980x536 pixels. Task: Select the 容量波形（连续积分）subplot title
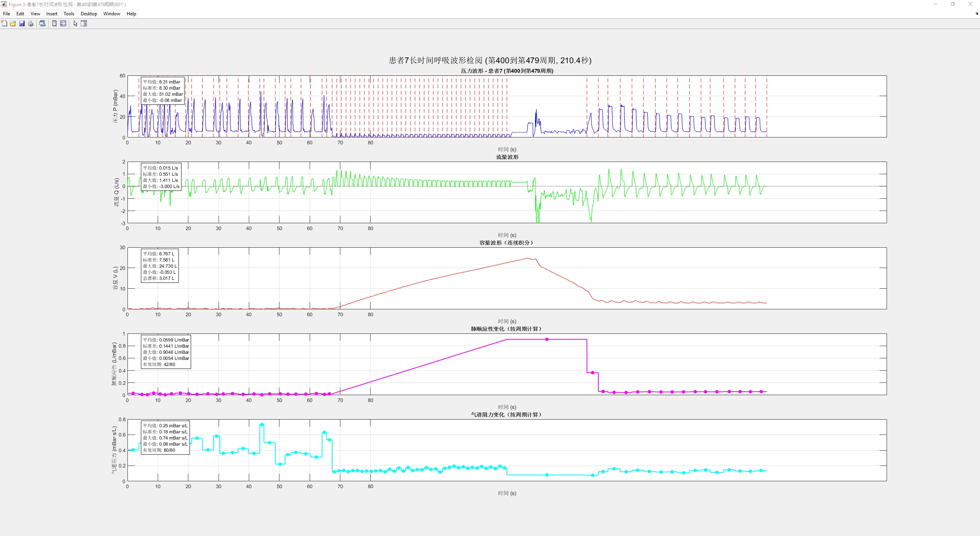point(507,243)
